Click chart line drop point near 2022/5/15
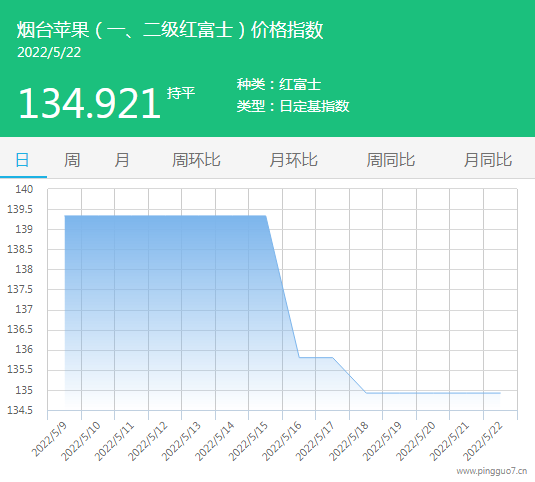 point(266,216)
